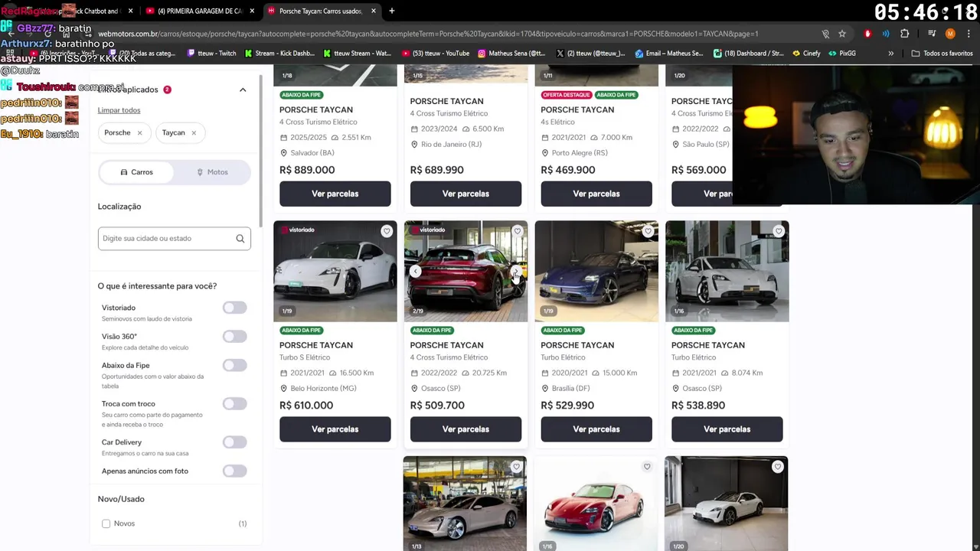Screen dimensions: 980x551
Task: Switch to PRIMEIRA GARAGEM browser tab
Action: pos(201,11)
